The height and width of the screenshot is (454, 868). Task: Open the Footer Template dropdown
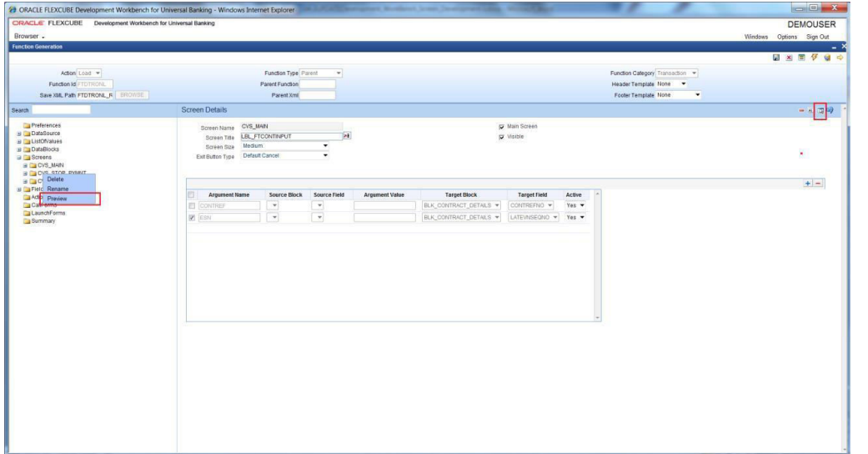679,95
